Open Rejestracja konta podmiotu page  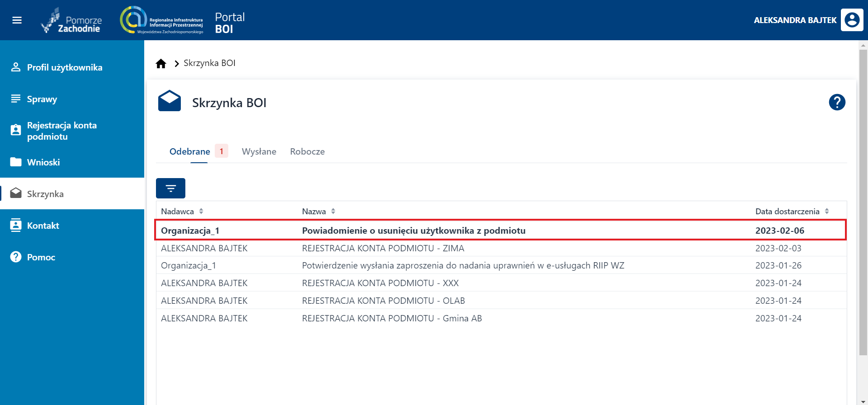coord(61,131)
